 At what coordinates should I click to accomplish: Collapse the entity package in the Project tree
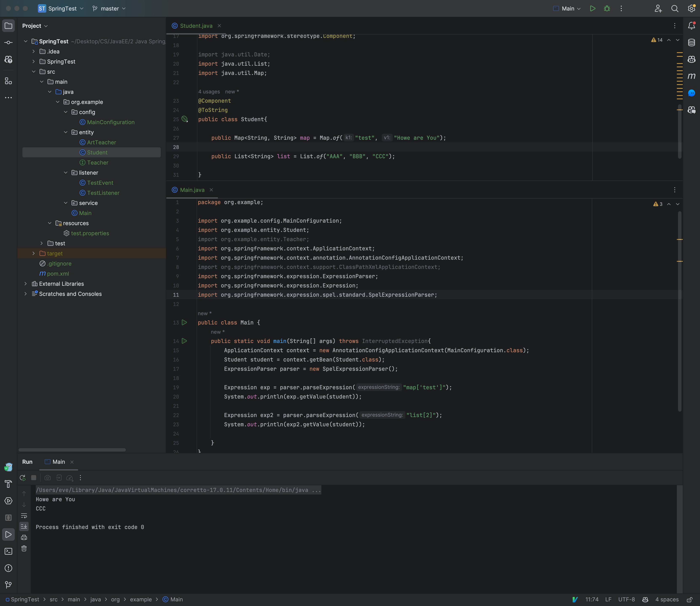(x=66, y=132)
